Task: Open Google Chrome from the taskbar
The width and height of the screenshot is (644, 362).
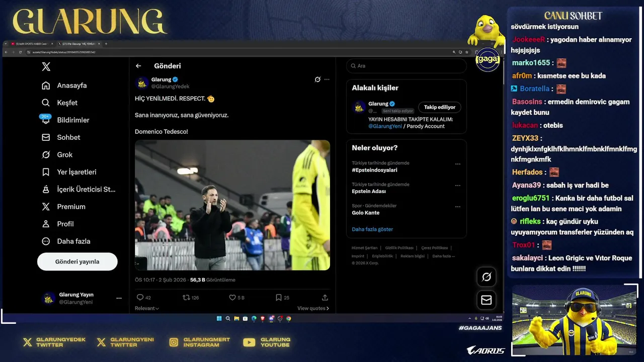Action: pyautogui.click(x=288, y=318)
